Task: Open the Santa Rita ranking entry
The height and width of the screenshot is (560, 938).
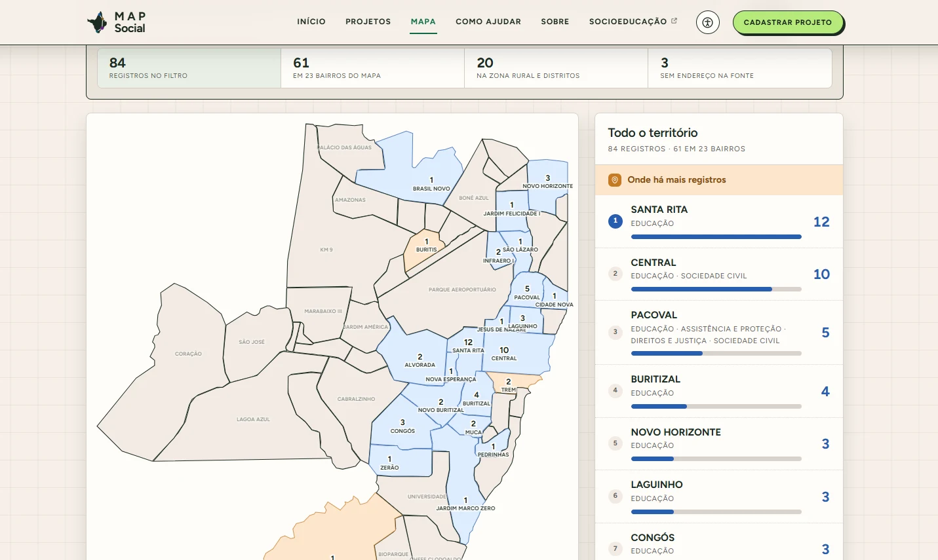Action: click(x=719, y=221)
